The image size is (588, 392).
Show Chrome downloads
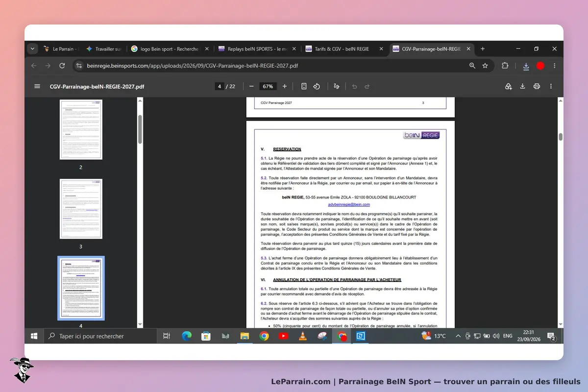click(526, 66)
